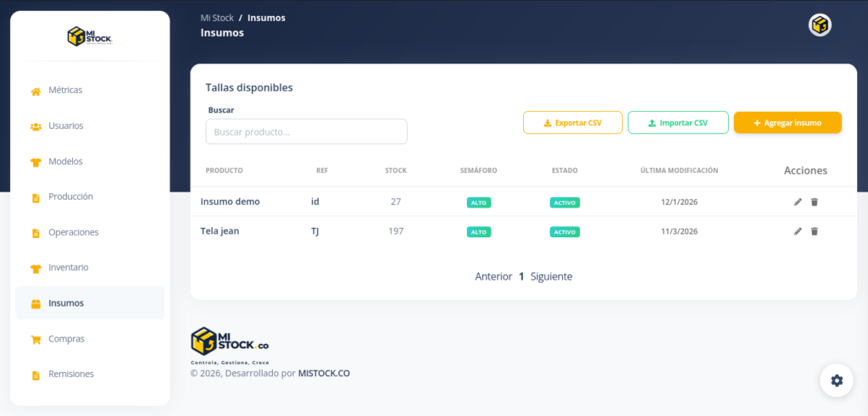
Task: Click the user avatar icon in header
Action: (820, 25)
